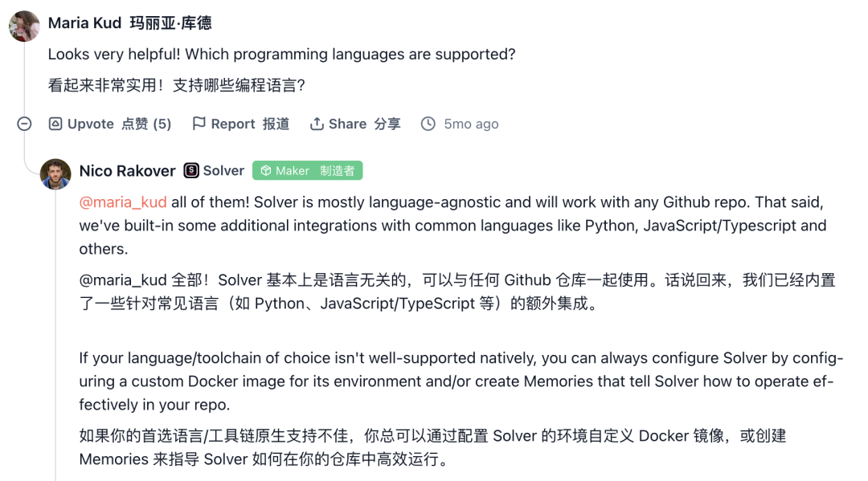
Task: Click the clock icon beside 5mo ago
Action: pos(428,124)
